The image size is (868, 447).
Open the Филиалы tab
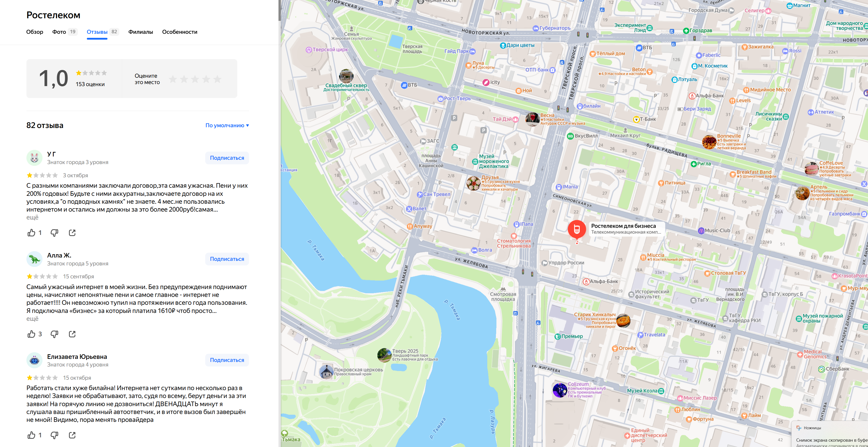click(140, 32)
